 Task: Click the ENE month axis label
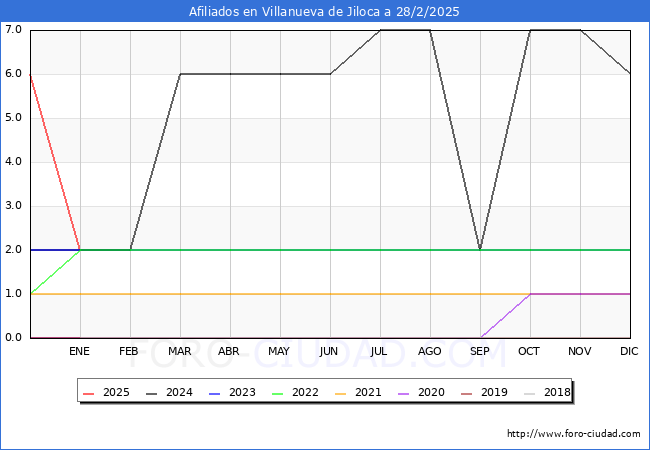point(79,351)
